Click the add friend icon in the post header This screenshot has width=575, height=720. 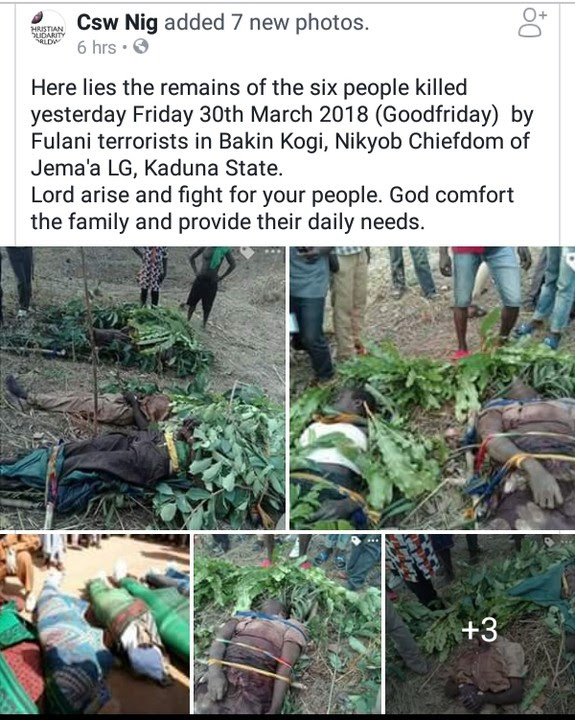pos(532,23)
